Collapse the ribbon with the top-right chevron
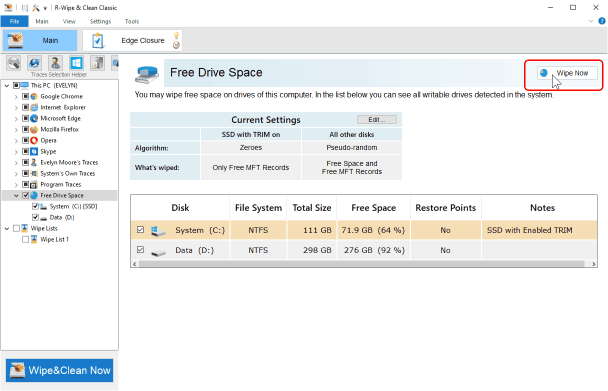608x391 pixels. (x=591, y=21)
